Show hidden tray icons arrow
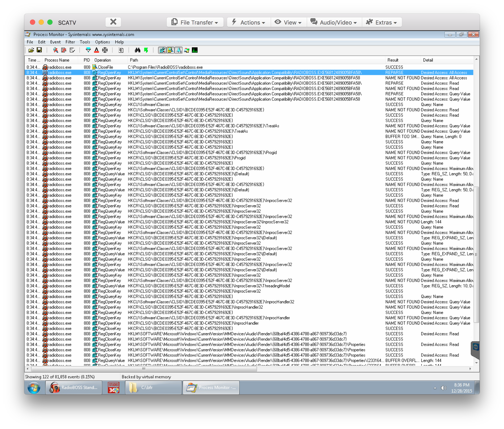 (435, 388)
